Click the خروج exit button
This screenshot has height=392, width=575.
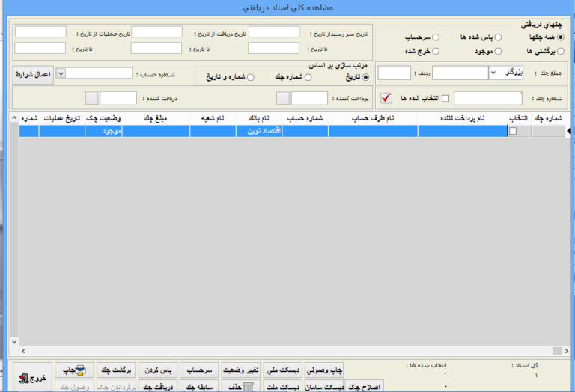33,378
